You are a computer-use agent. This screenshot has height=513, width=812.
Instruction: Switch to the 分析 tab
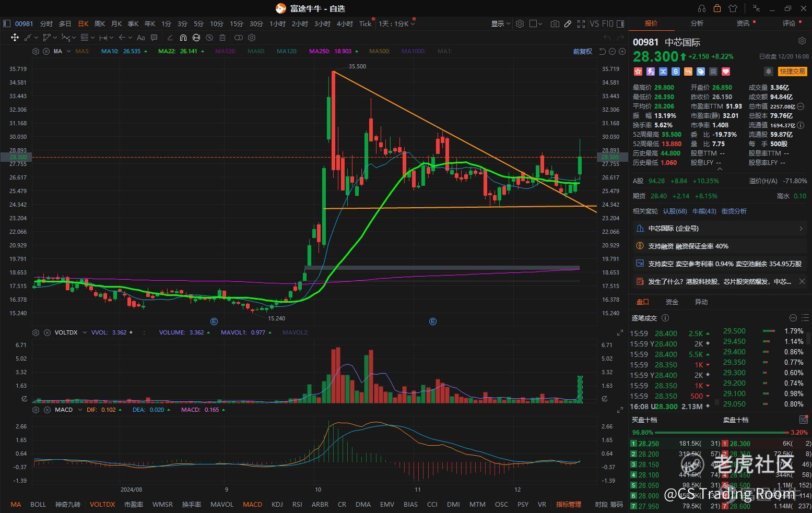697,23
